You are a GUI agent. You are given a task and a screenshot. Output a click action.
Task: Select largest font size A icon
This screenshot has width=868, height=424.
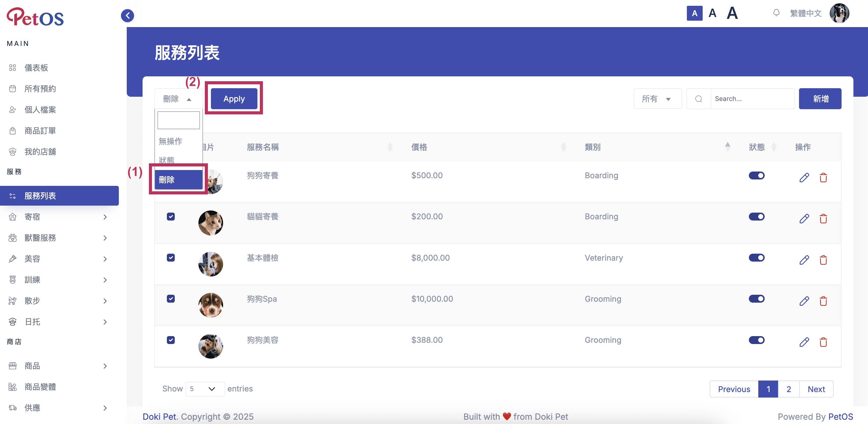click(732, 13)
